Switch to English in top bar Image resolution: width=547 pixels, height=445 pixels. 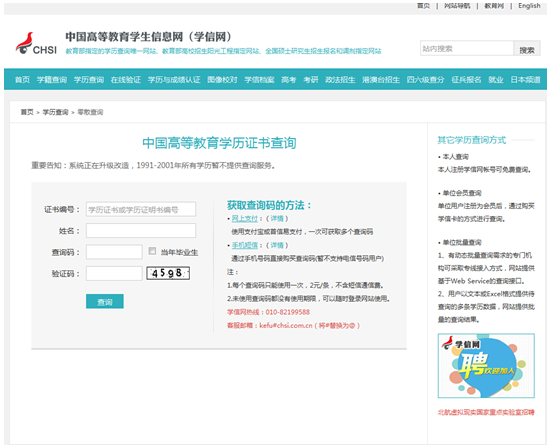click(529, 6)
